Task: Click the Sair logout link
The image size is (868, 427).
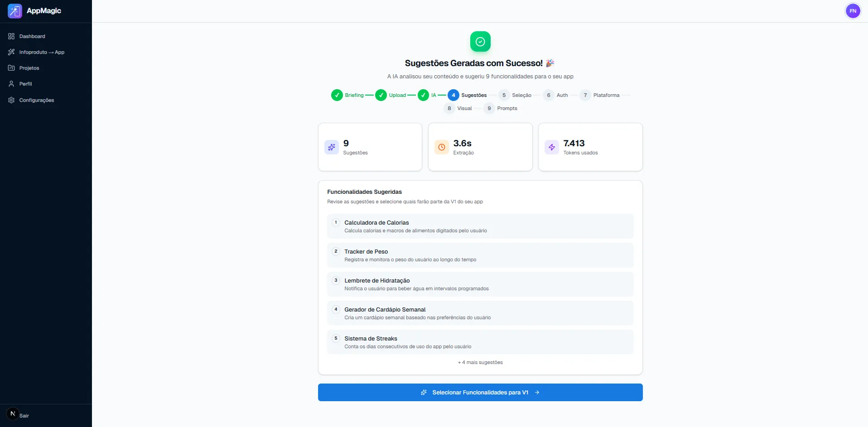Action: [x=24, y=416]
